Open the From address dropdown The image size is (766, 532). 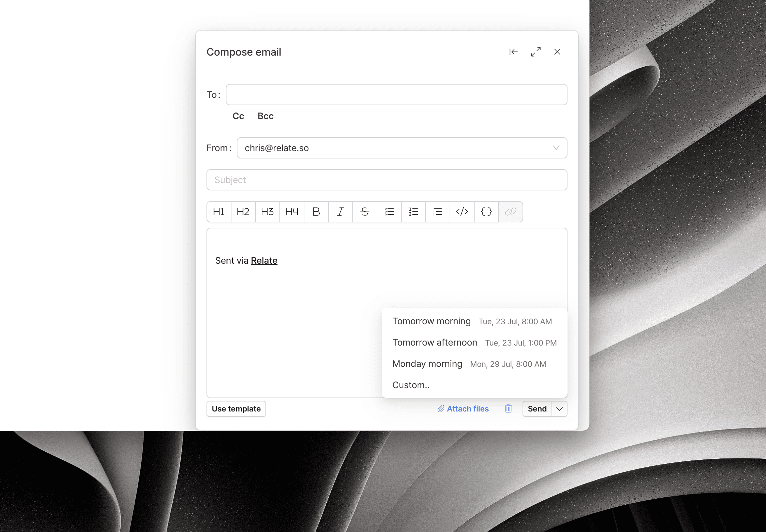click(402, 148)
